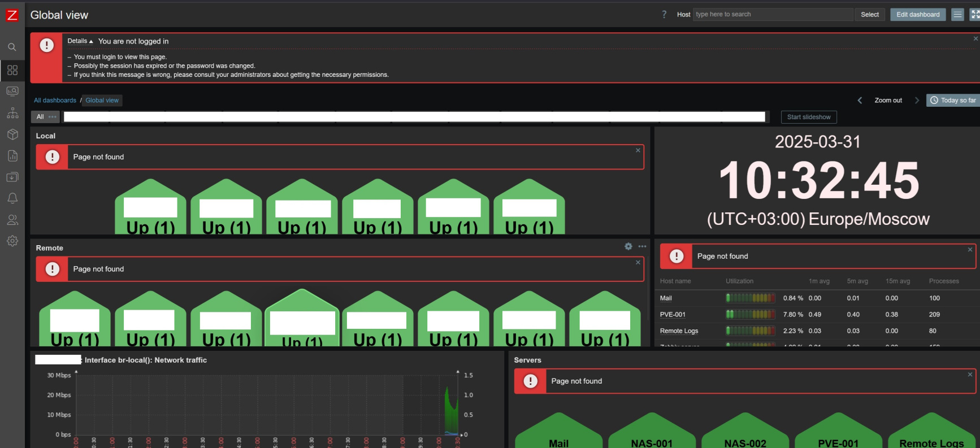This screenshot has width=980, height=448.
Task: Open the sidebar search magnifier
Action: [x=12, y=47]
